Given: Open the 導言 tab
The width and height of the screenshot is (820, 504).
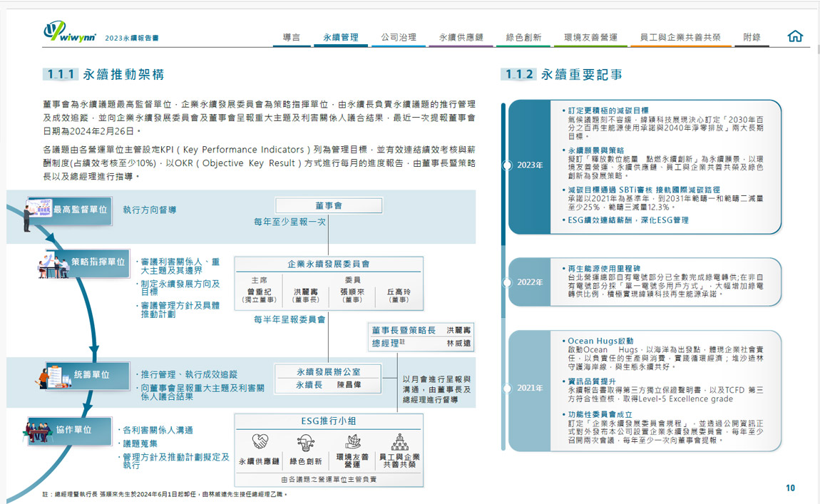Looking at the screenshot, I should [291, 37].
